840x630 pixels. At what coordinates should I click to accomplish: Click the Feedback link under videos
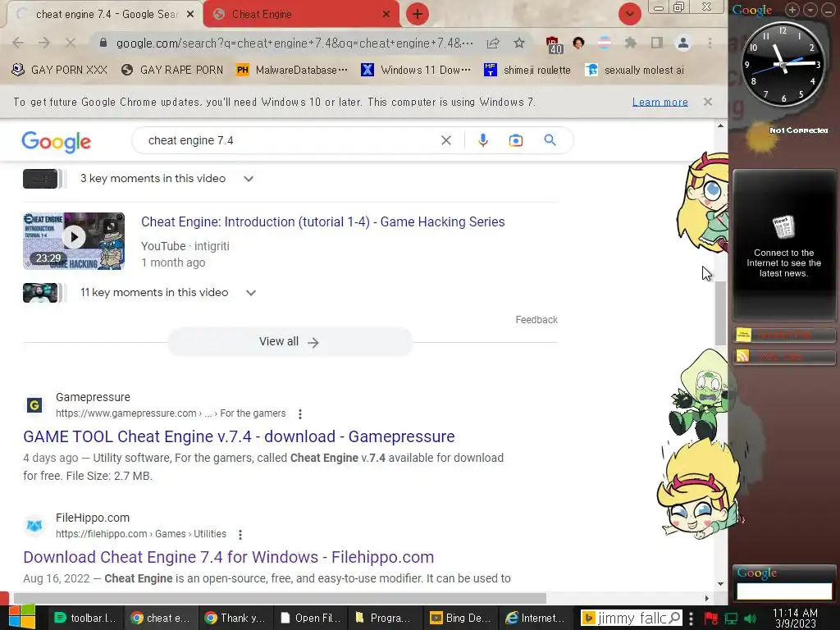tap(536, 320)
